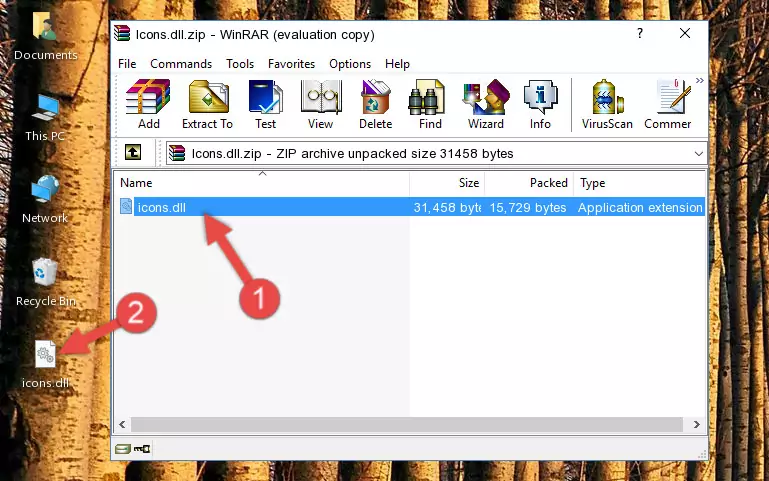Click the file icon next to icons.dll row
This screenshot has width=769, height=481.
(126, 206)
